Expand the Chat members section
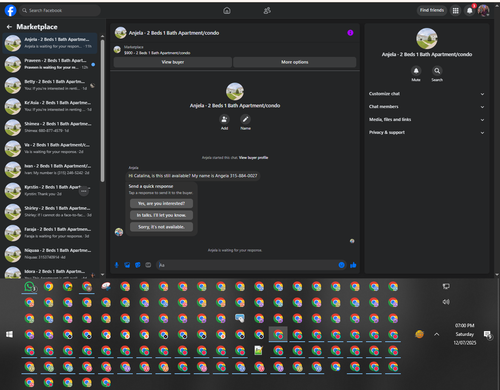The width and height of the screenshot is (500, 390). [x=427, y=107]
